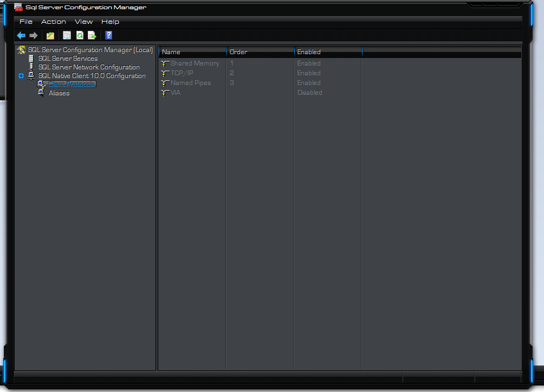The width and height of the screenshot is (544, 392).
Task: Click the Sql Server Configuration Manager title icon
Action: click(x=18, y=8)
